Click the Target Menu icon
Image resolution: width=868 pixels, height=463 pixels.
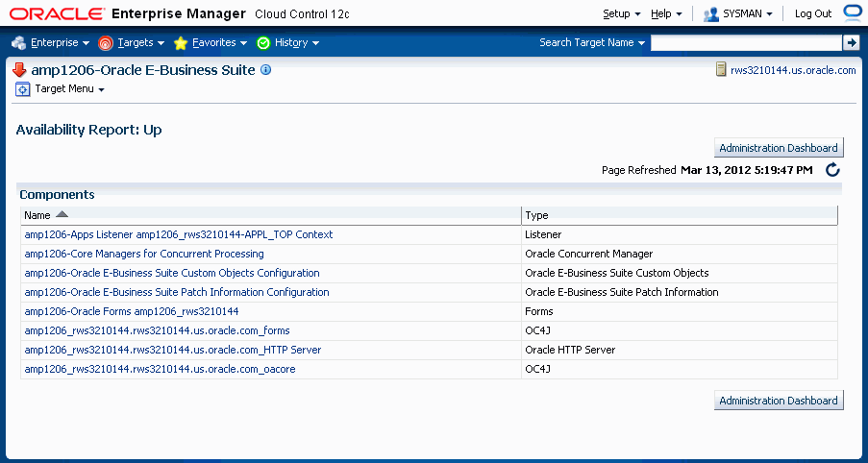23,89
